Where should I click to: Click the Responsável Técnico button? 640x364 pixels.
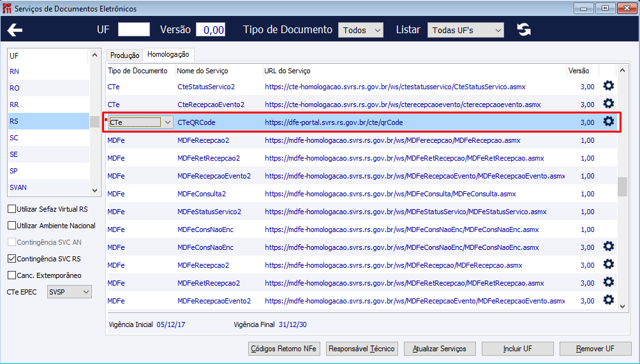[362, 349]
